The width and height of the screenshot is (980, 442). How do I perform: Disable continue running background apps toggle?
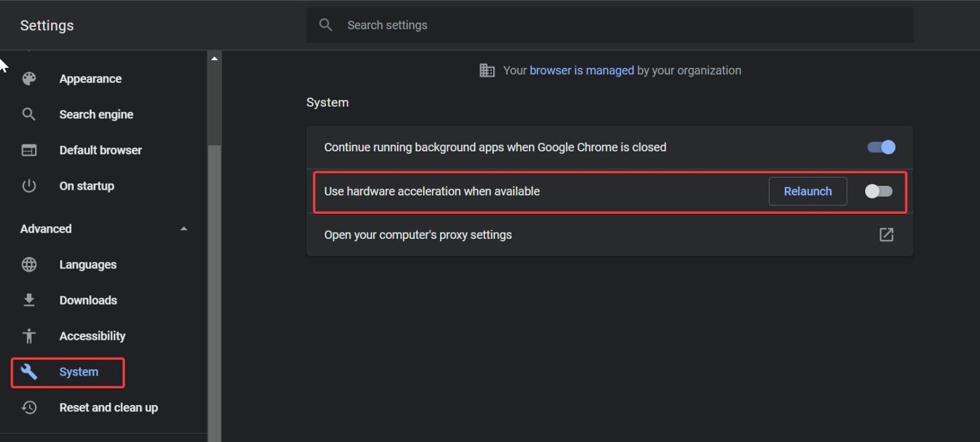[880, 148]
